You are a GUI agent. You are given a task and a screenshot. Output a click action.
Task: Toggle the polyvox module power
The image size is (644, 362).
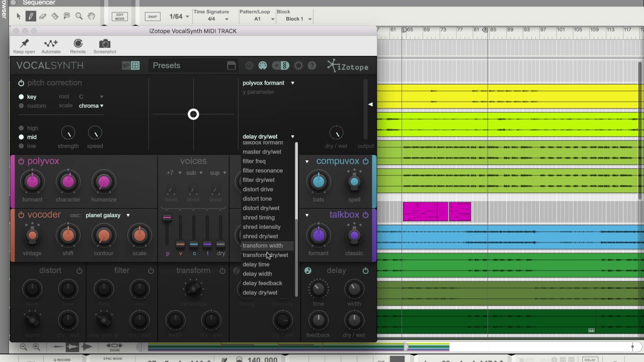21,161
